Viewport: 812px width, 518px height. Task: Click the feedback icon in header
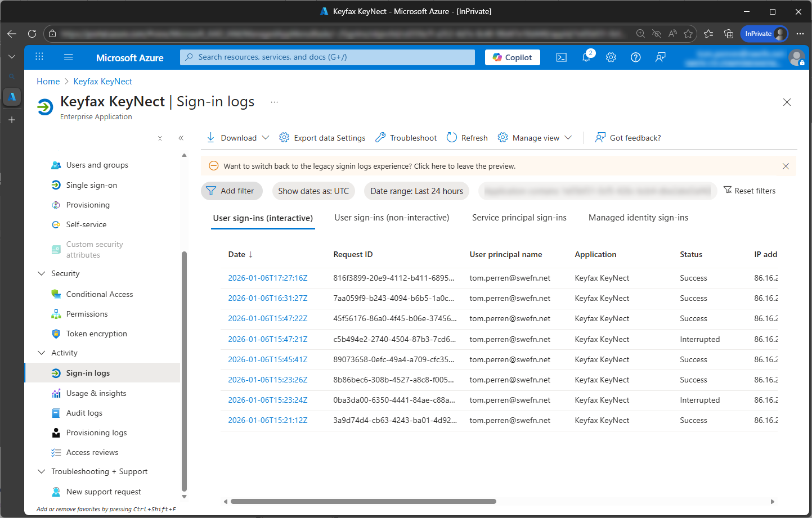(x=660, y=57)
